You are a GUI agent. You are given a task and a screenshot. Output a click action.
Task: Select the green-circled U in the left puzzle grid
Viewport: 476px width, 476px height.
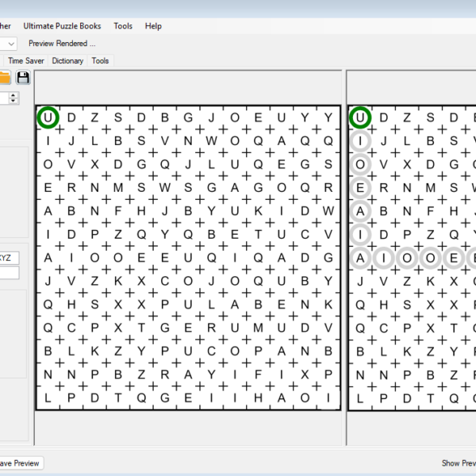[48, 117]
